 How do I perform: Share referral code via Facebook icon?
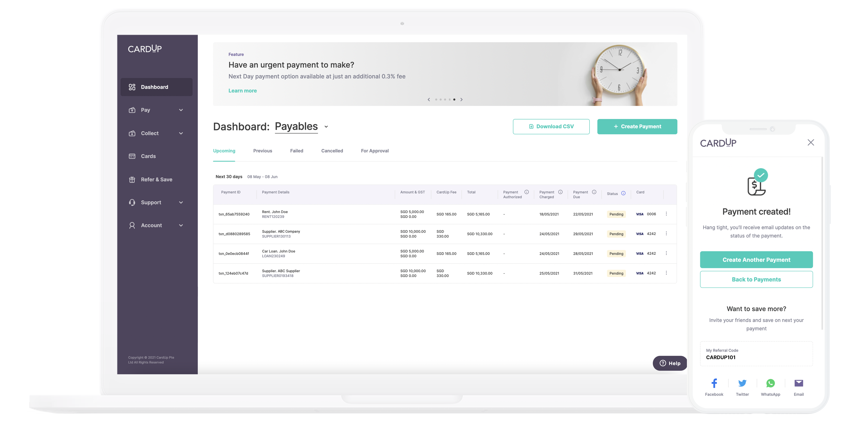point(714,383)
